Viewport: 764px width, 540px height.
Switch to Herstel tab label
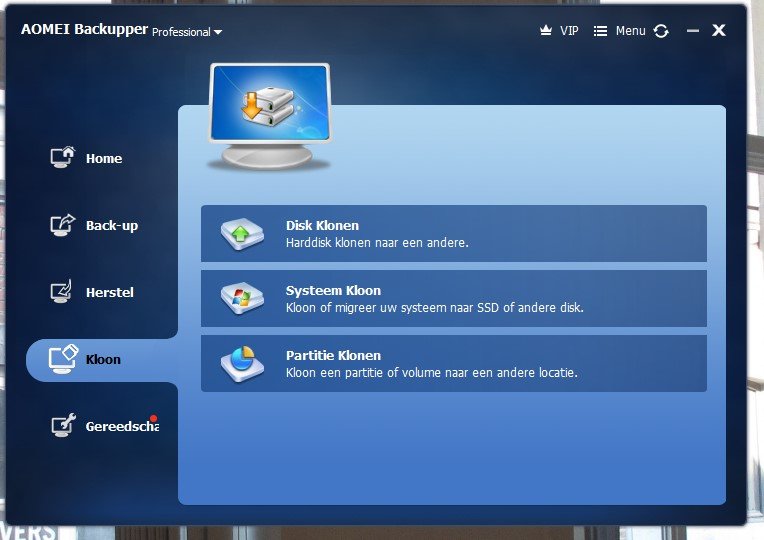pyautogui.click(x=110, y=292)
